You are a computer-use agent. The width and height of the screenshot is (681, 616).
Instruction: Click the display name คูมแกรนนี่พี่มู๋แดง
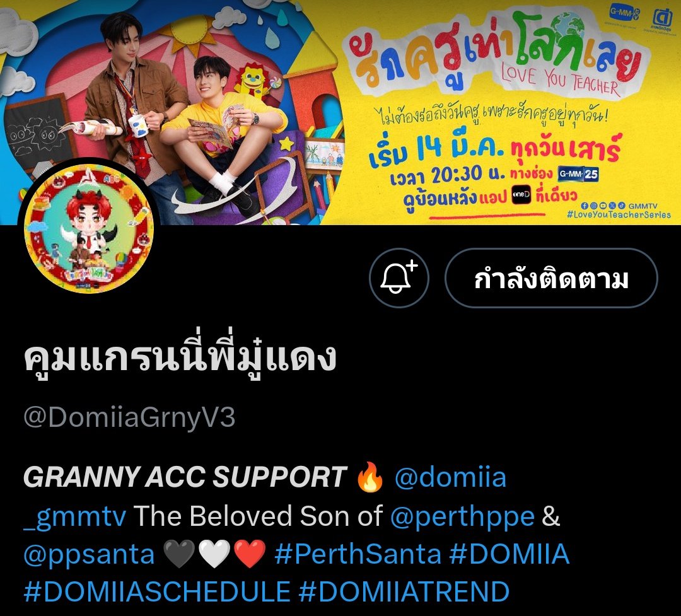(180, 357)
